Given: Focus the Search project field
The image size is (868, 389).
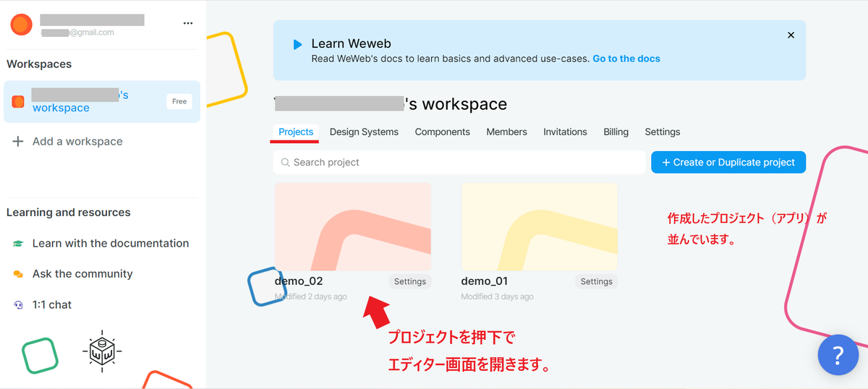Looking at the screenshot, I should (x=459, y=163).
